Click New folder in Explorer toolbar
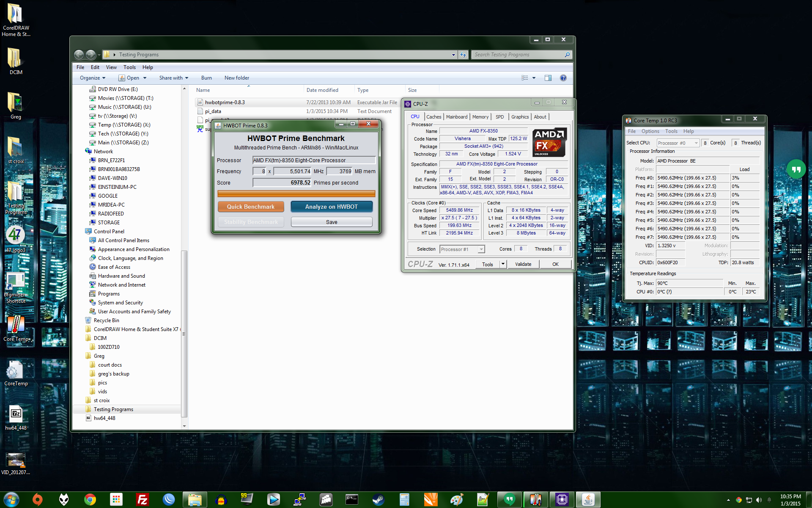Viewport: 812px width, 508px height. (237, 78)
